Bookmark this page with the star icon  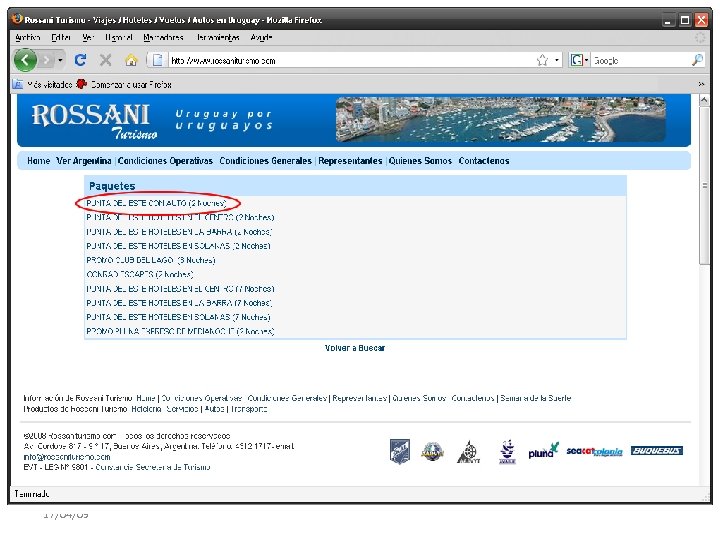(x=542, y=60)
